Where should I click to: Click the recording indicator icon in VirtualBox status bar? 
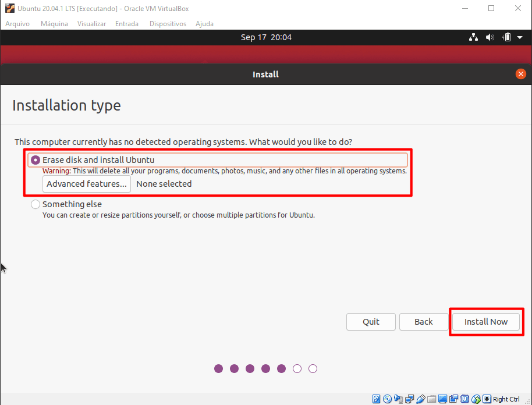coord(453,399)
